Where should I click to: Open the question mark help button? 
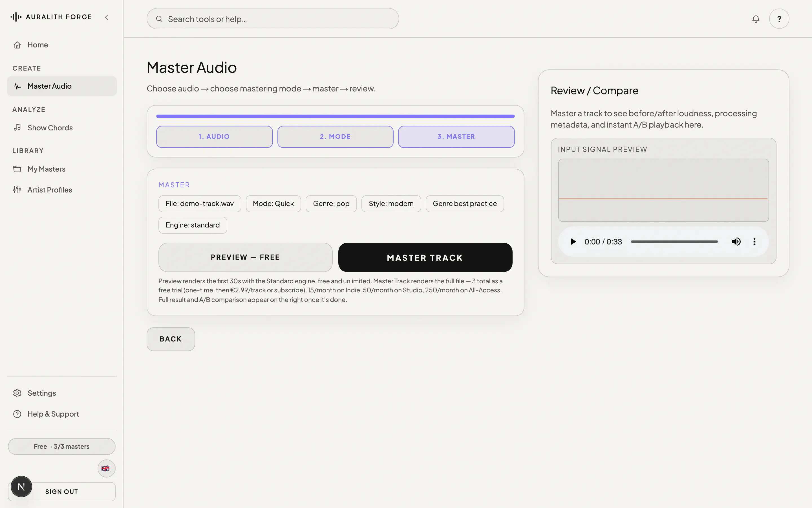[x=779, y=19]
